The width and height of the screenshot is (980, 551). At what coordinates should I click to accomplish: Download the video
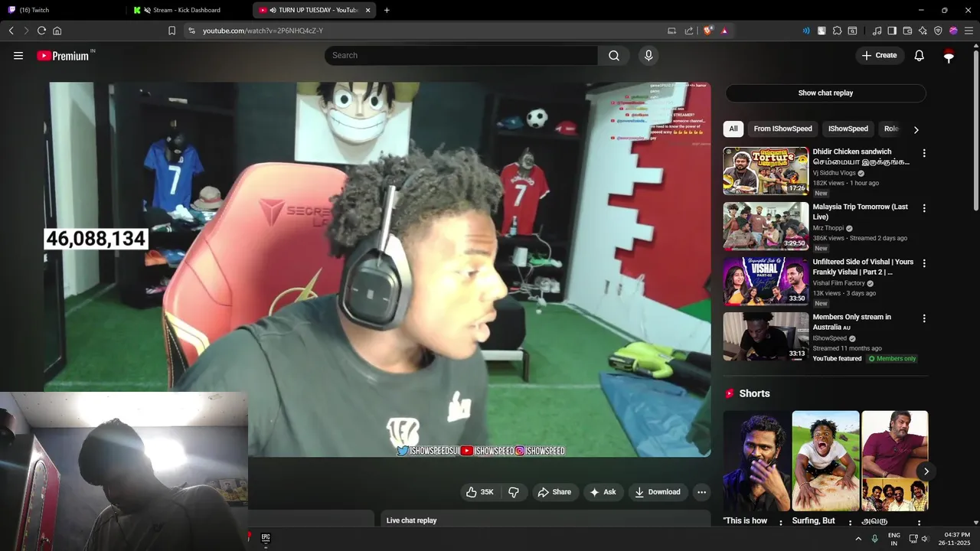(657, 492)
